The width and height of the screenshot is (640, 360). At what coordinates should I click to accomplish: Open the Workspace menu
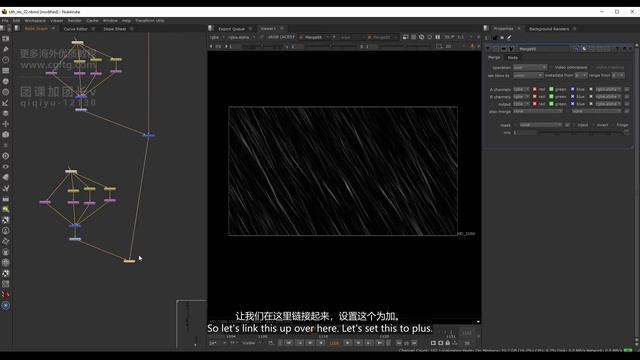pyautogui.click(x=35, y=20)
